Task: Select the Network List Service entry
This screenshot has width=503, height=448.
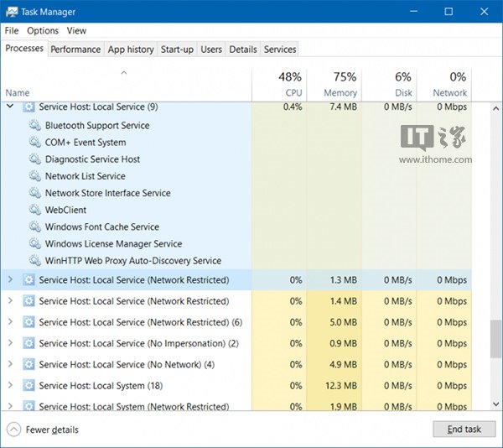Action: pyautogui.click(x=85, y=176)
